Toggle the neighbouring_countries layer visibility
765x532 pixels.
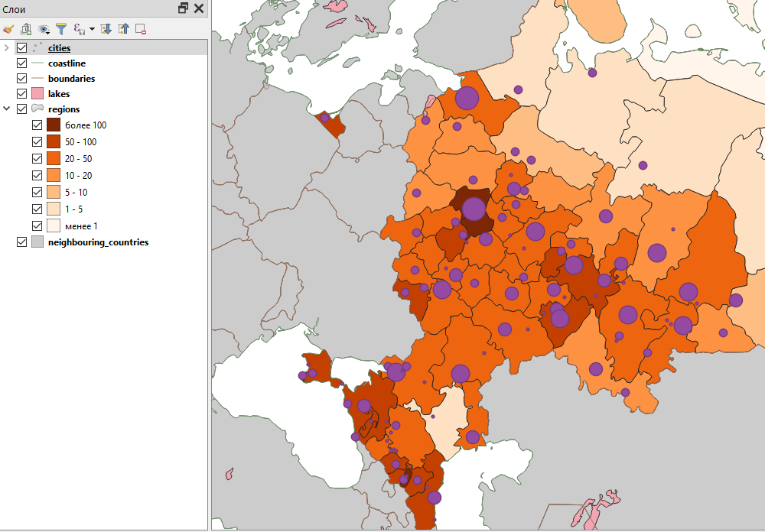pyautogui.click(x=21, y=242)
